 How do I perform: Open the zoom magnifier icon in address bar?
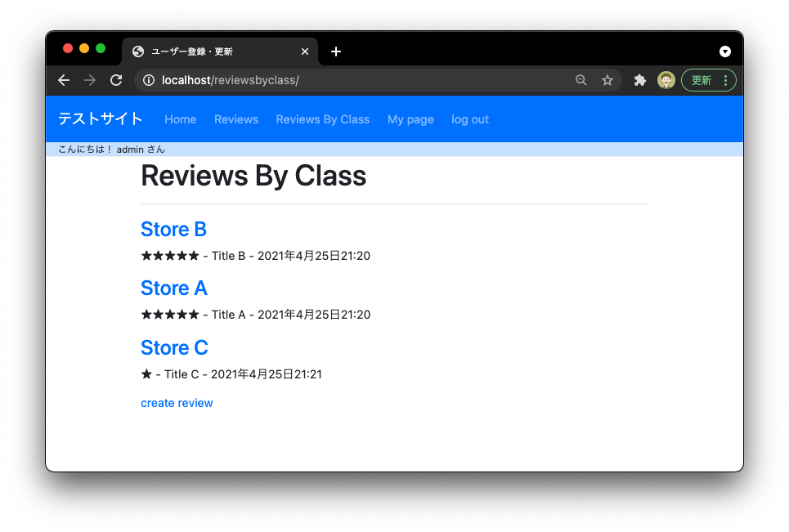click(x=581, y=80)
